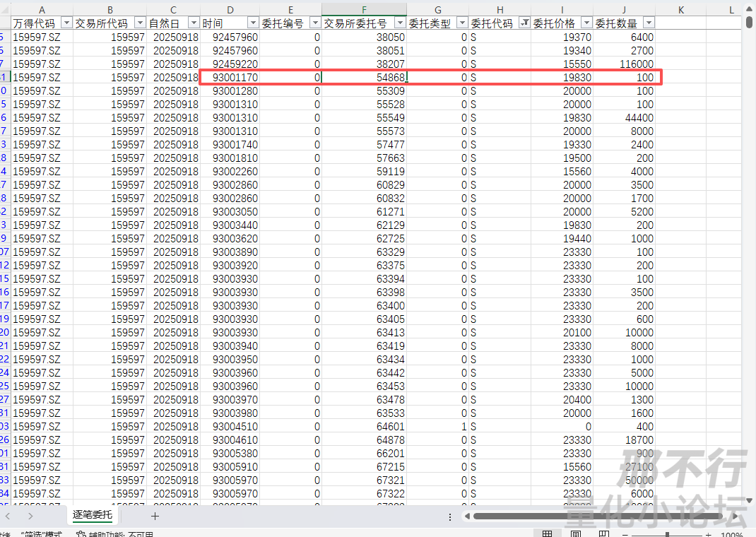
Task: Open the 万得代码 filter dropdown
Action: 66,23
